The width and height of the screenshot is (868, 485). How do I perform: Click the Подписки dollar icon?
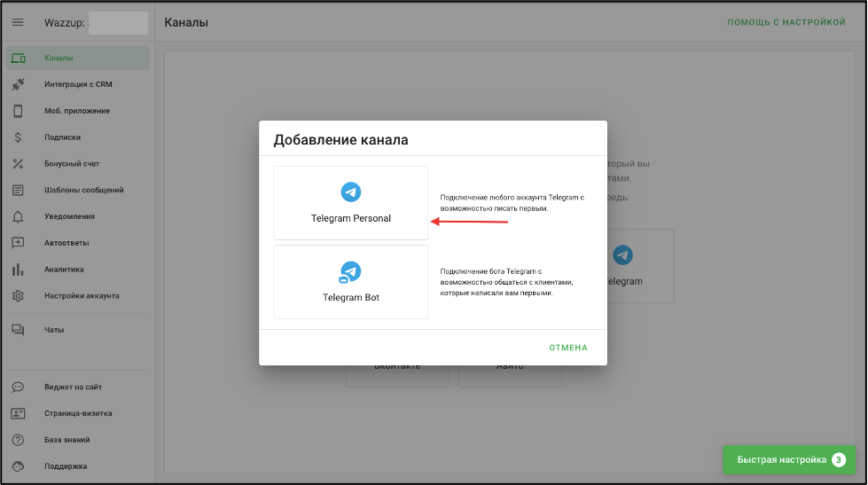(18, 137)
